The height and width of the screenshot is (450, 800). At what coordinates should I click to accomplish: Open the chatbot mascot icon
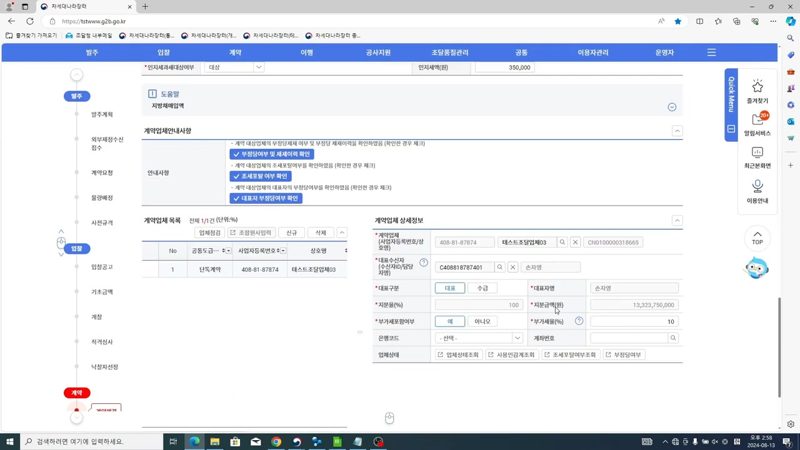coord(756,268)
